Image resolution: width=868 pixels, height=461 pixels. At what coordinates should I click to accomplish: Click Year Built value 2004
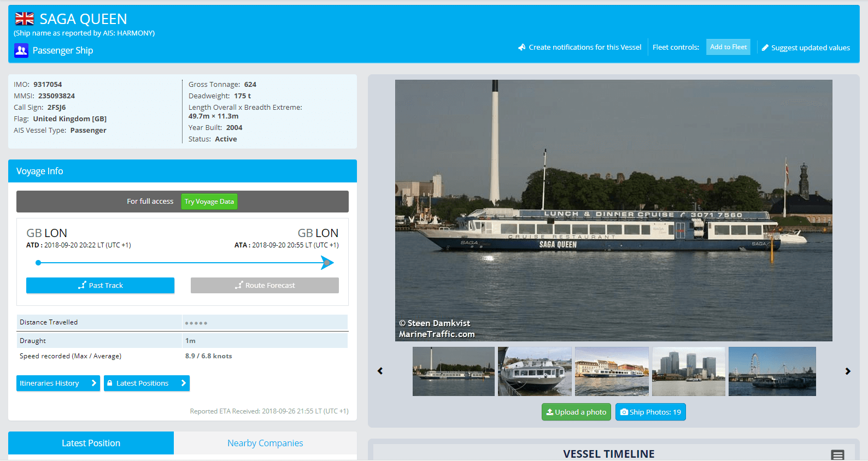(x=234, y=128)
